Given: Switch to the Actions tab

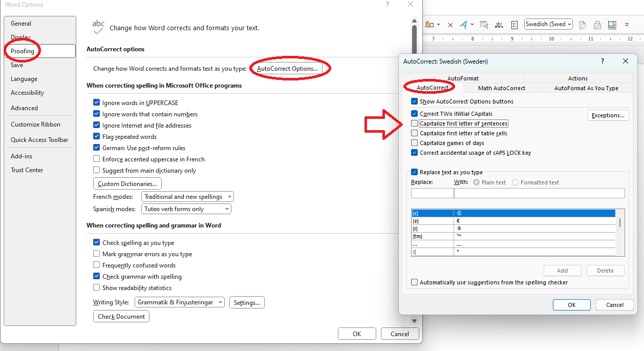Looking at the screenshot, I should (578, 78).
